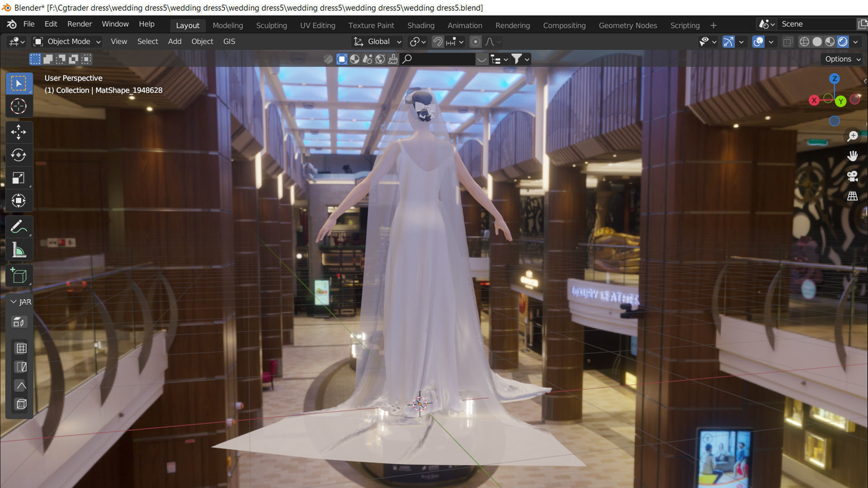Enable snapping with the magnet icon

click(x=437, y=42)
